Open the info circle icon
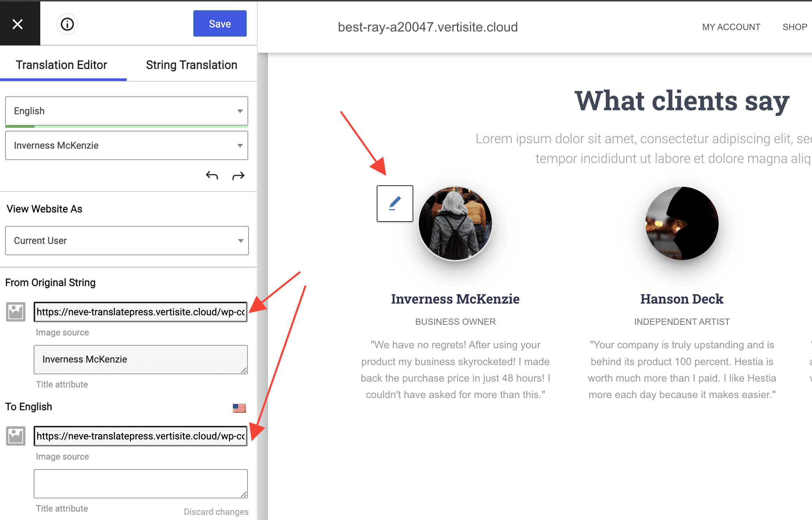This screenshot has height=520, width=812. (67, 25)
